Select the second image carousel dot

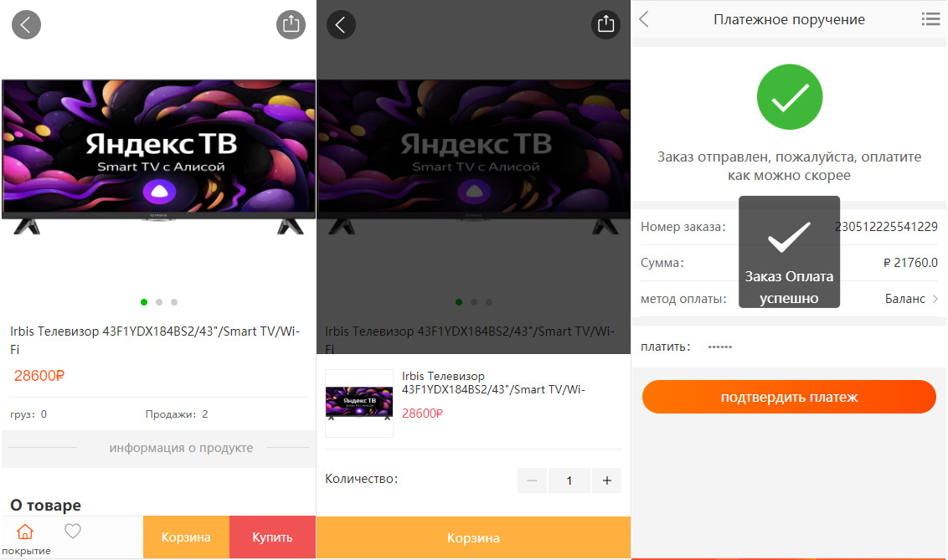click(159, 302)
